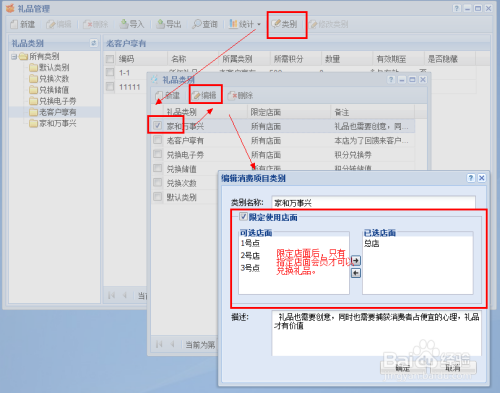500x393 pixels.
Task: Select 家和万事兴 folder in the tree
Action: click(x=53, y=123)
